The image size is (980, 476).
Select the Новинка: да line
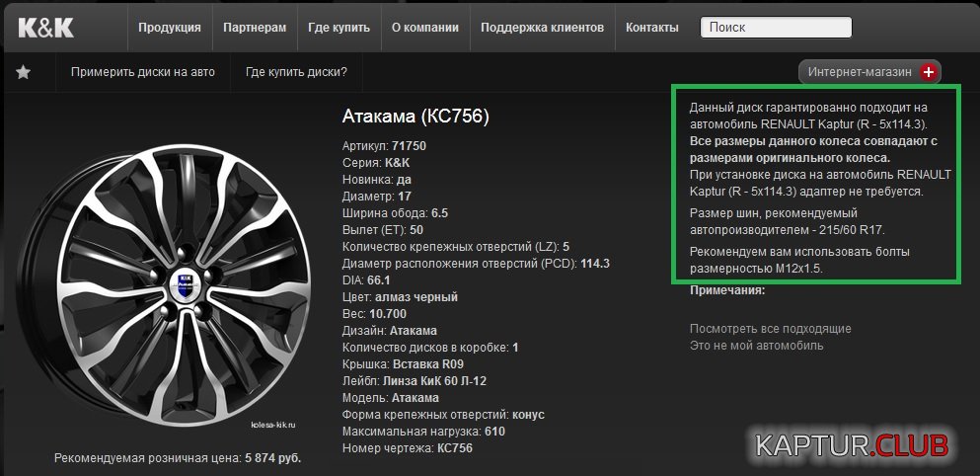coord(377,180)
